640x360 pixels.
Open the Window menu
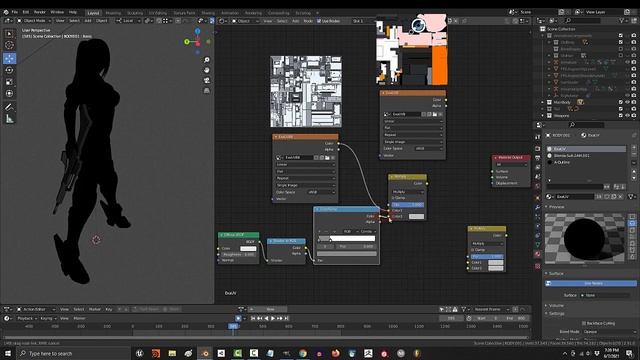click(x=57, y=12)
